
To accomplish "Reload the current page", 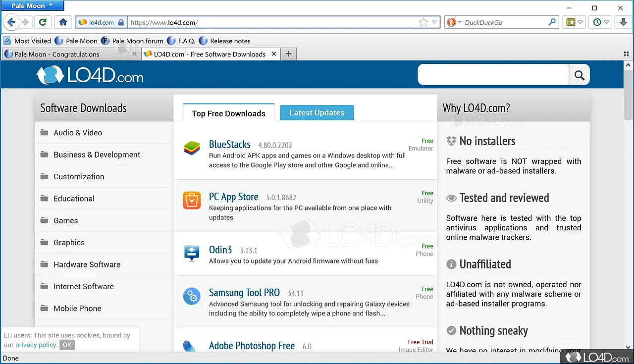I will click(43, 22).
